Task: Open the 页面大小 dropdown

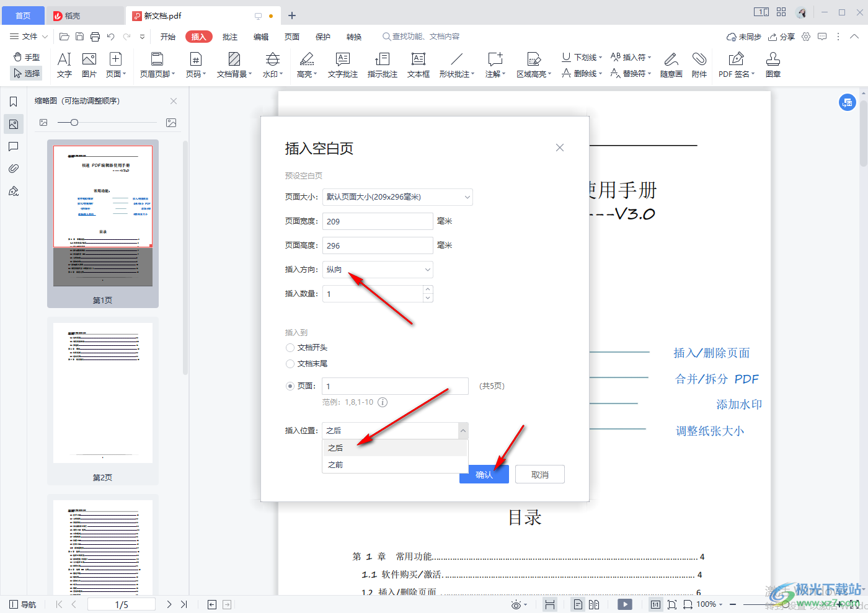Action: point(397,197)
